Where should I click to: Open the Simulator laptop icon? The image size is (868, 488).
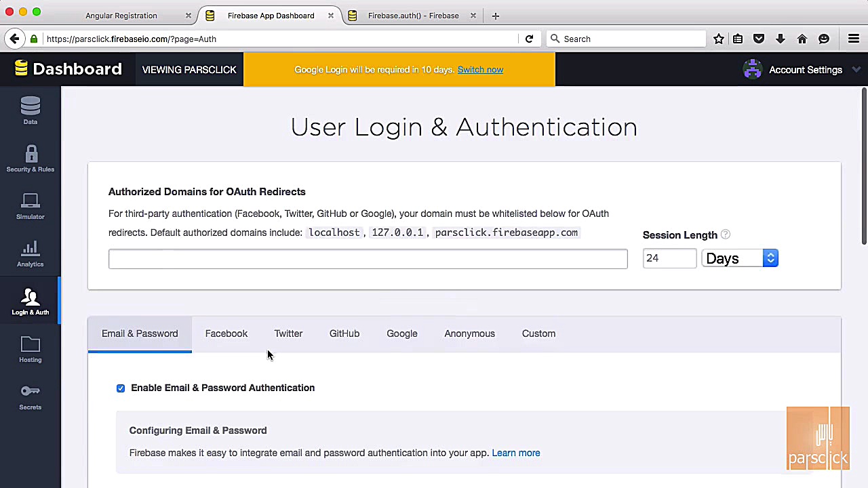tap(31, 201)
